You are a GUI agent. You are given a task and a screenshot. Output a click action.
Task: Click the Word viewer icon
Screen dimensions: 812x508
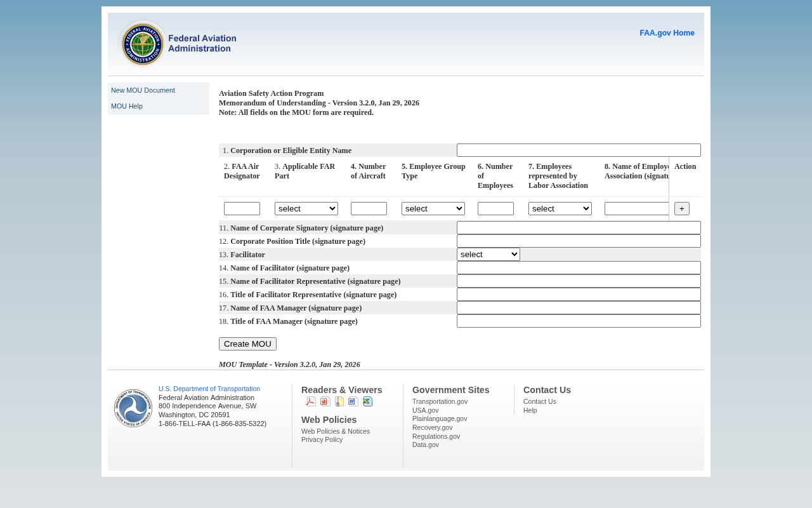[353, 401]
